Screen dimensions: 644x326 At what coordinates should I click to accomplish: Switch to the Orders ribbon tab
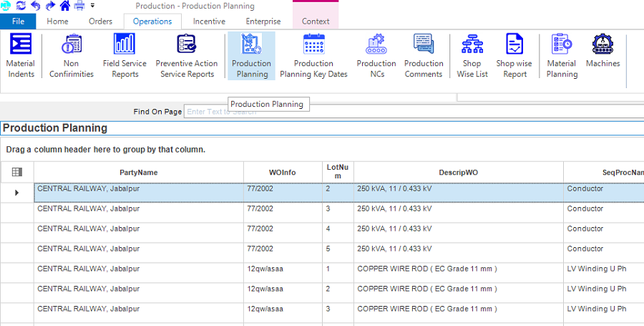pyautogui.click(x=100, y=21)
